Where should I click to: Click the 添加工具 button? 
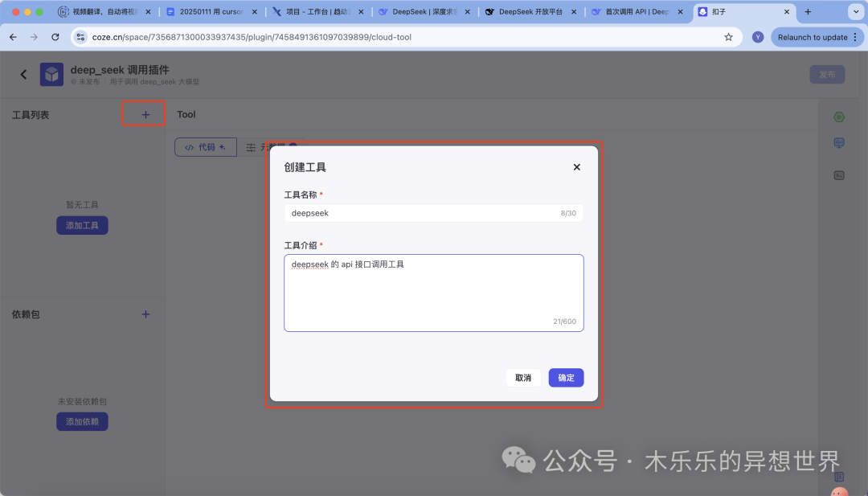click(x=82, y=226)
